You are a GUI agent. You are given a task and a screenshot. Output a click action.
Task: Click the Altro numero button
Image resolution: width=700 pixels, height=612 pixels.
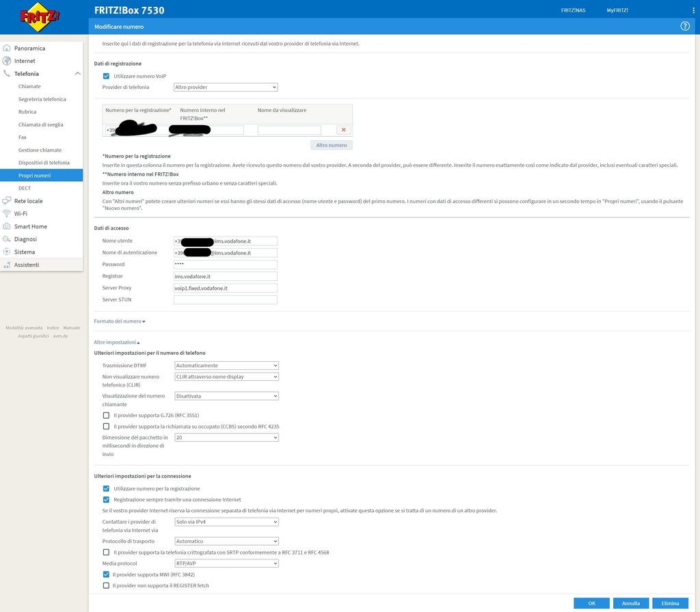(332, 145)
